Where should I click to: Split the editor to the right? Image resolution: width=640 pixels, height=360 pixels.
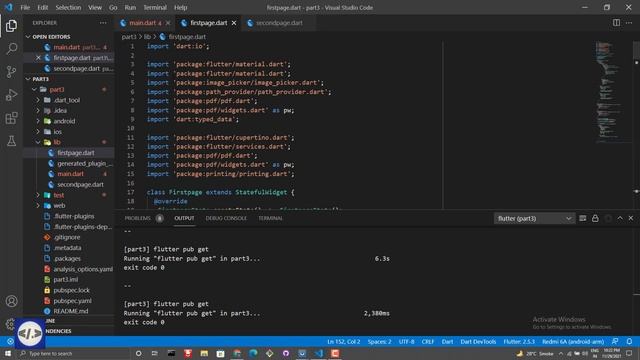tap(616, 23)
